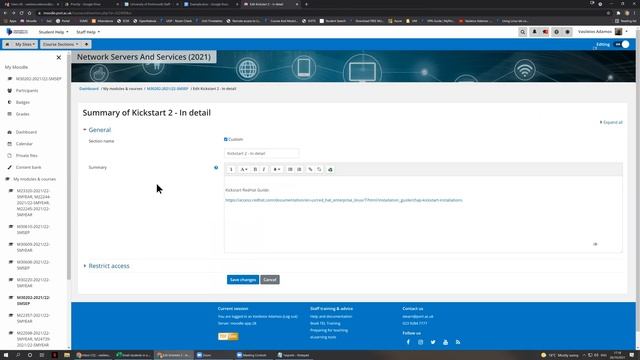Click the Save changes button
640x360 pixels.
click(243, 280)
